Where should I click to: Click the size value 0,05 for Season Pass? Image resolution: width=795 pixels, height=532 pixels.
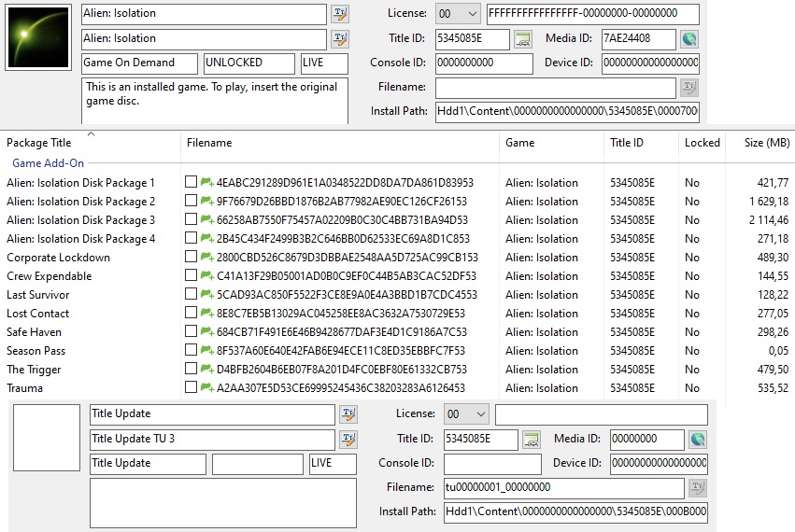778,351
